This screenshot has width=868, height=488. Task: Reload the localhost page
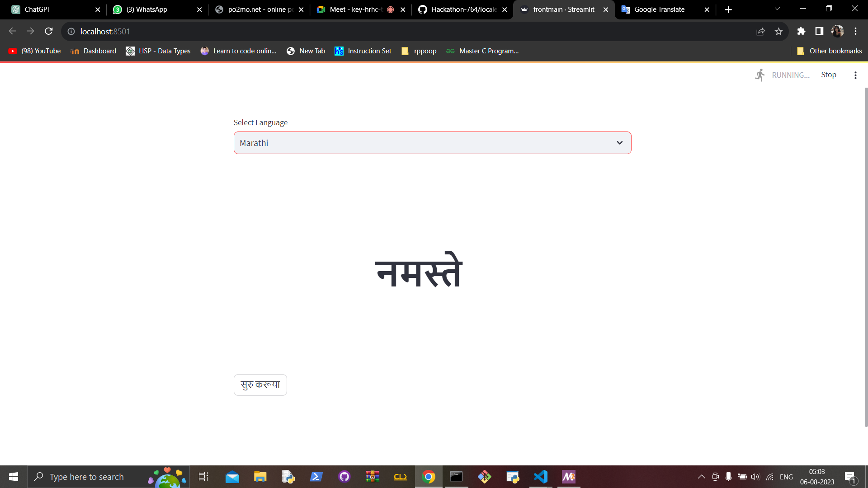(x=49, y=31)
